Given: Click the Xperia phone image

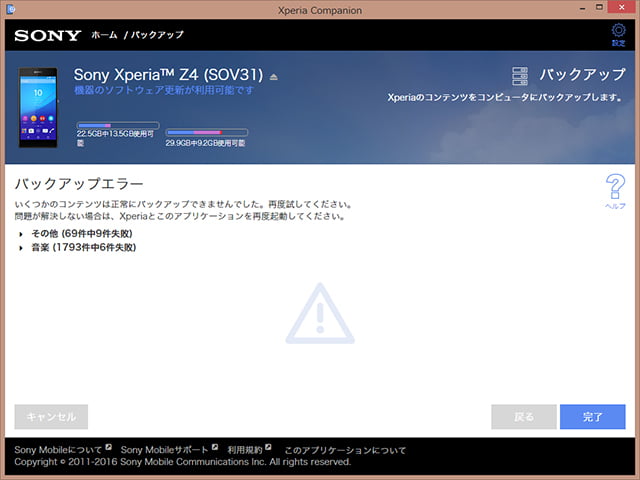Looking at the screenshot, I should point(39,107).
